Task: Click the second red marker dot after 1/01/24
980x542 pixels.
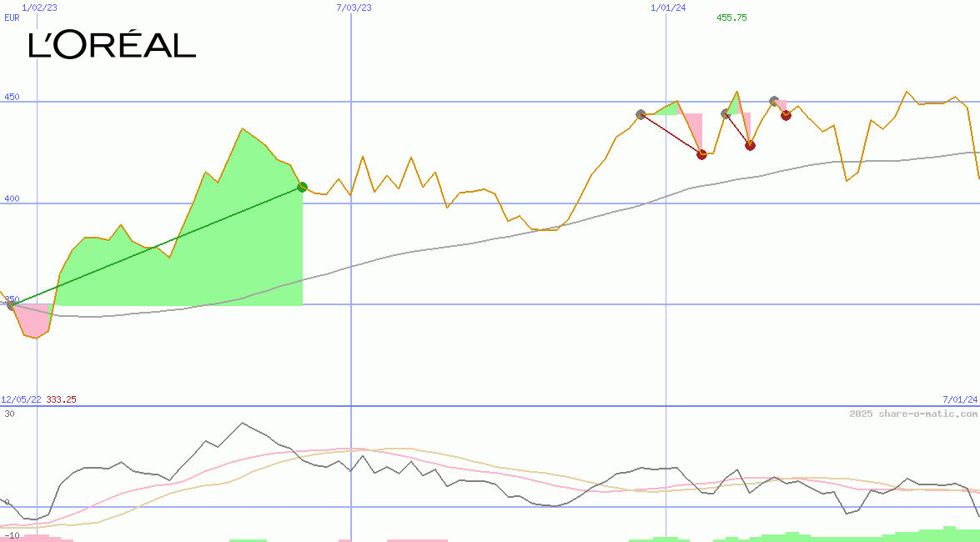Action: pyautogui.click(x=750, y=145)
